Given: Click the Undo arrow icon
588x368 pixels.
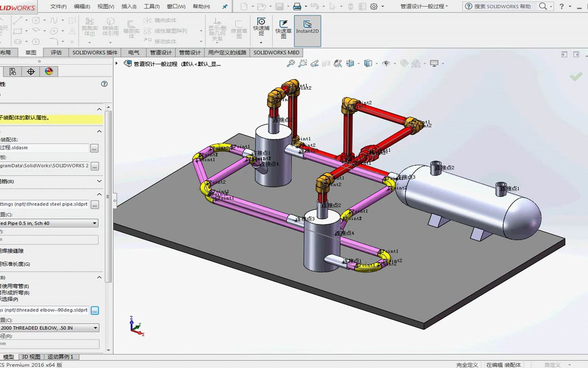Looking at the screenshot, I should tap(315, 6).
